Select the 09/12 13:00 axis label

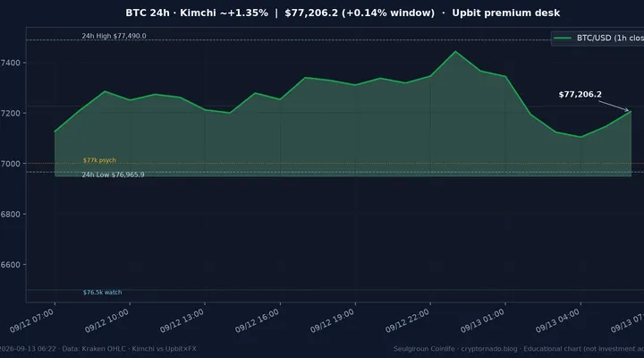[182, 320]
